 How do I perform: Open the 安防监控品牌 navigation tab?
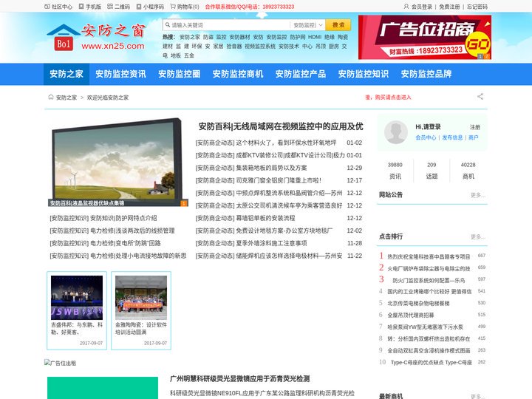(x=426, y=74)
